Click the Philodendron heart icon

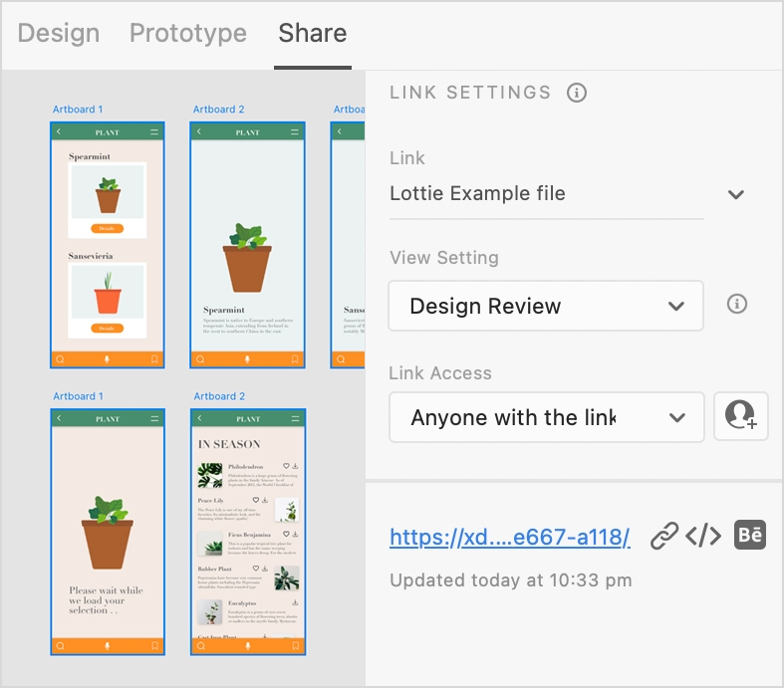pos(286,466)
